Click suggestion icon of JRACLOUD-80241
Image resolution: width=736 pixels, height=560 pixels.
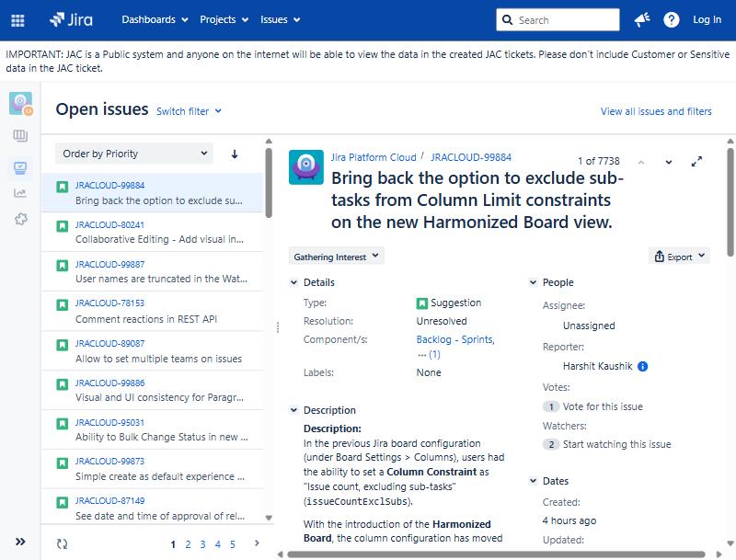(x=62, y=226)
